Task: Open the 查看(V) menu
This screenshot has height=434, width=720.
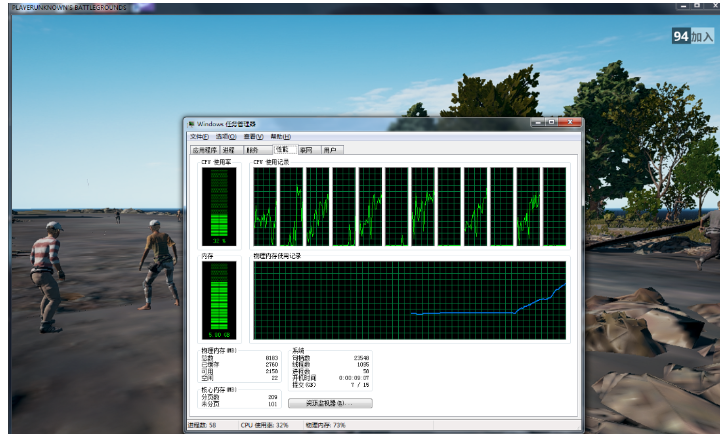Action: tap(253, 137)
